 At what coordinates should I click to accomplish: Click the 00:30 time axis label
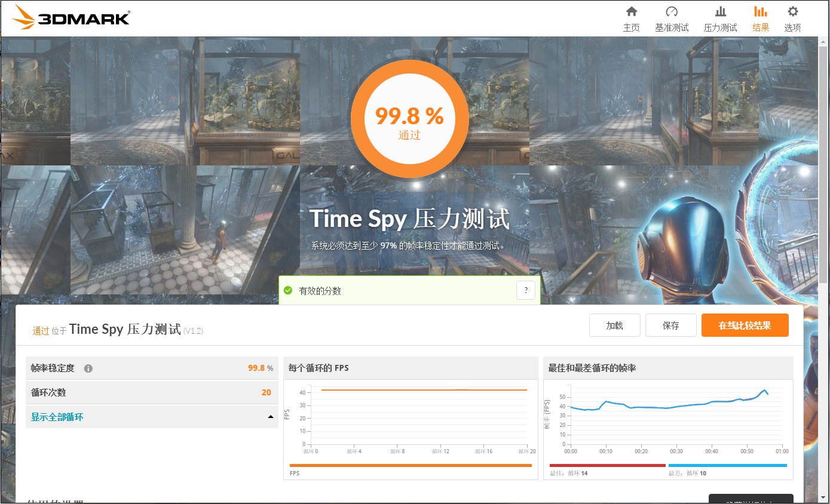pos(676,451)
